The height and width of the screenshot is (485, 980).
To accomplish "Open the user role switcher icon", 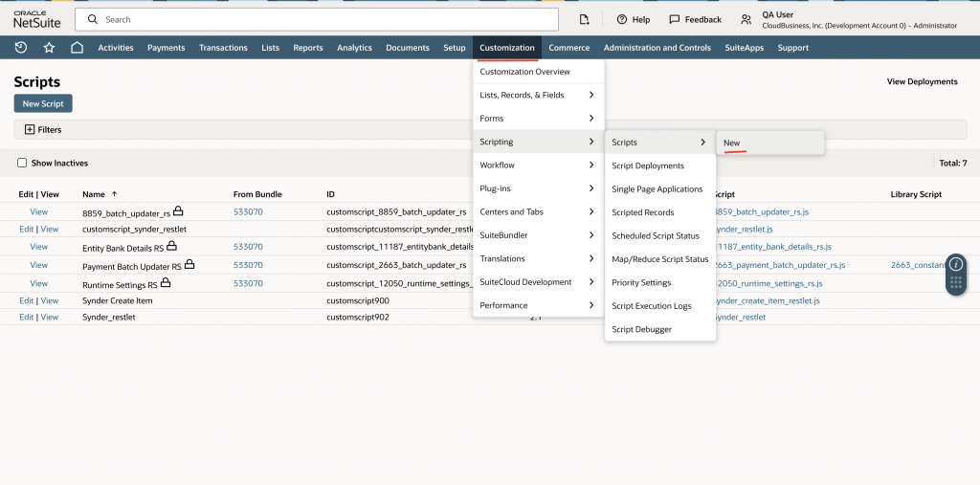I will [x=746, y=19].
